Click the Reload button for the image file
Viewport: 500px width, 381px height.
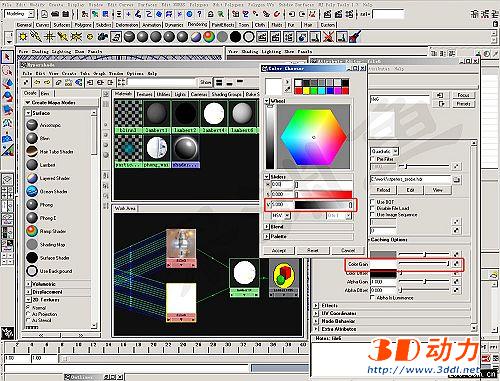[383, 190]
